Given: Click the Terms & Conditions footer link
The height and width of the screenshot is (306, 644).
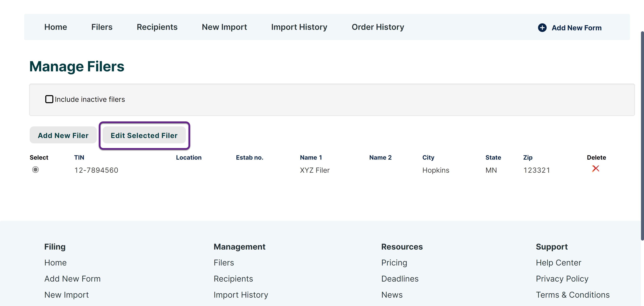Looking at the screenshot, I should pyautogui.click(x=573, y=295).
